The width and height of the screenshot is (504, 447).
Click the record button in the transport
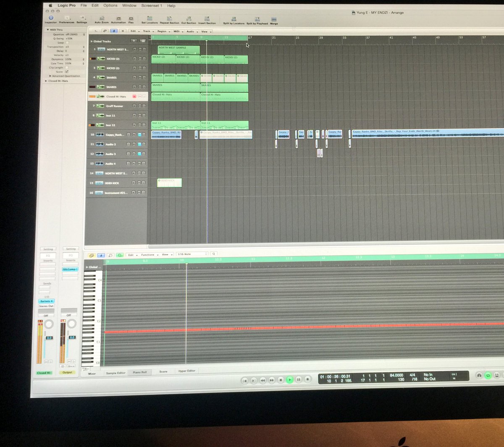307,379
